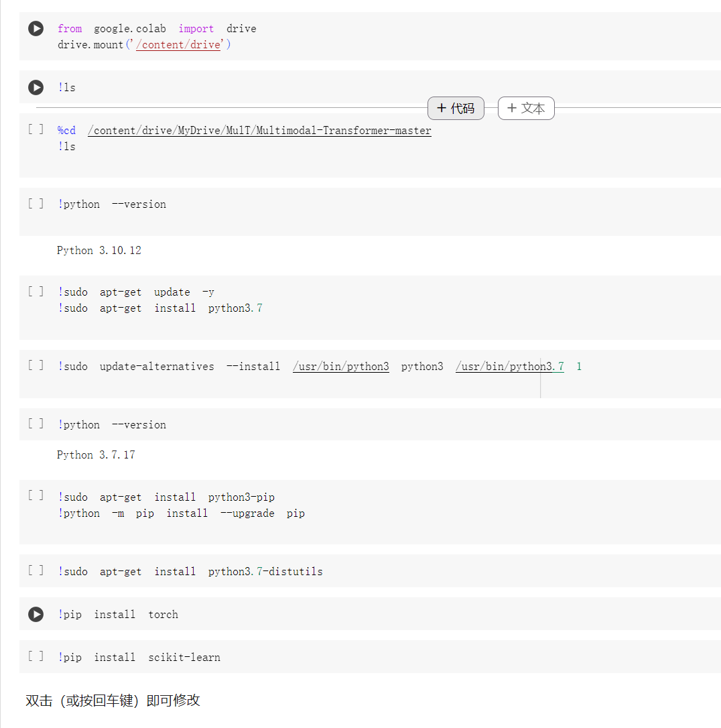Image resolution: width=721 pixels, height=728 pixels.
Task: Click the run bracket of the update-alternatives cell
Action: pos(36,366)
